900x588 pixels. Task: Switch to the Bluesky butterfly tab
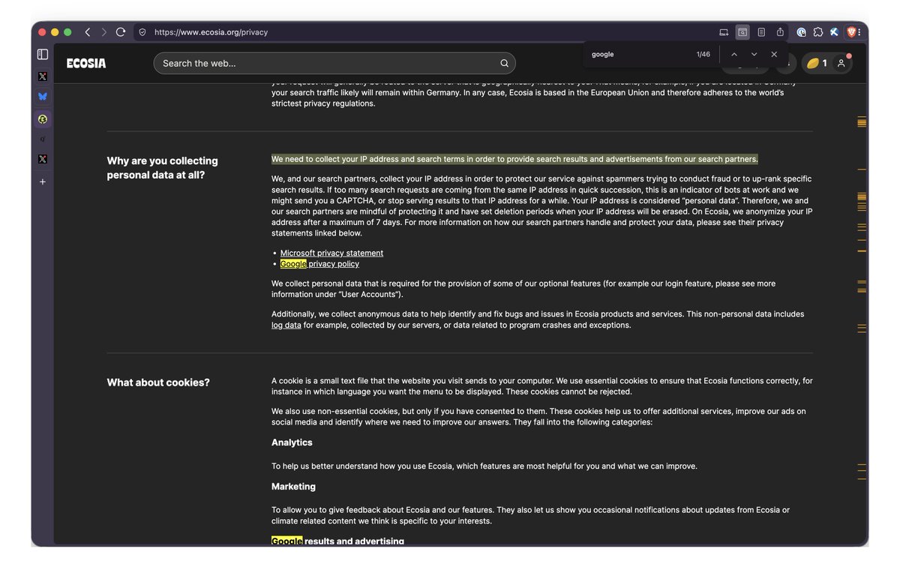[43, 97]
